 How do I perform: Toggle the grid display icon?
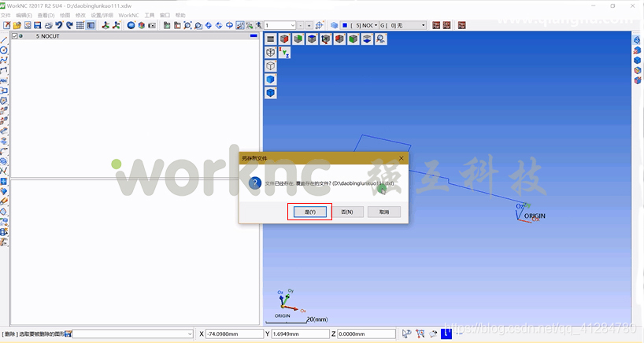point(80,25)
